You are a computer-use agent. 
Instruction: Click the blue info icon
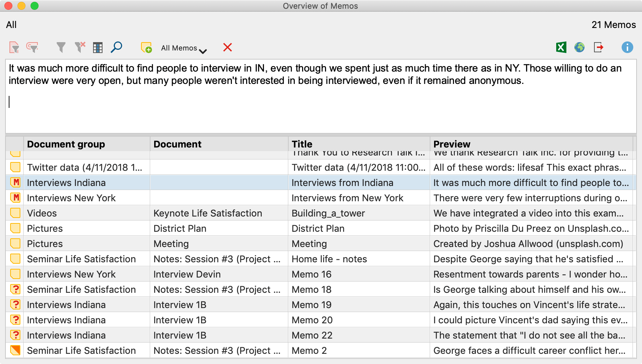tap(627, 47)
